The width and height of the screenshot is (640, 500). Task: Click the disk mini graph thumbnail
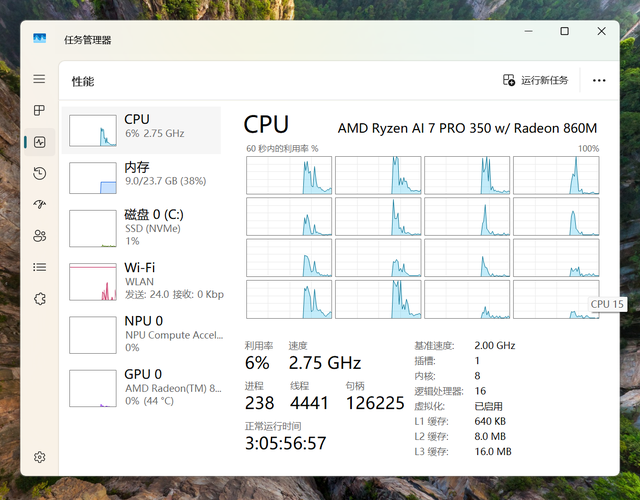point(93,229)
